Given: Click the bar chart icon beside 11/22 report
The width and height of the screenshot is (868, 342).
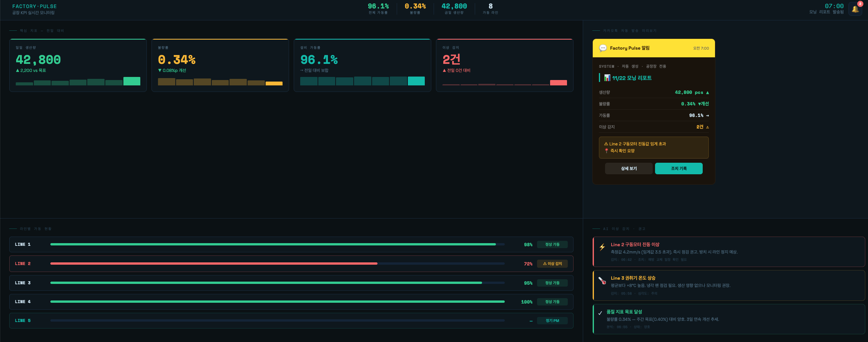Looking at the screenshot, I should 607,78.
